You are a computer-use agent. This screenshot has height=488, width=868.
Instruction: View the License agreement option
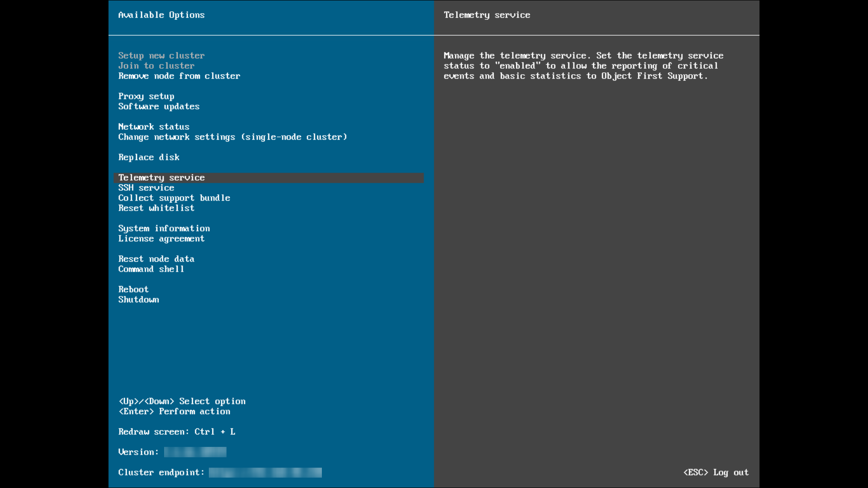161,239
